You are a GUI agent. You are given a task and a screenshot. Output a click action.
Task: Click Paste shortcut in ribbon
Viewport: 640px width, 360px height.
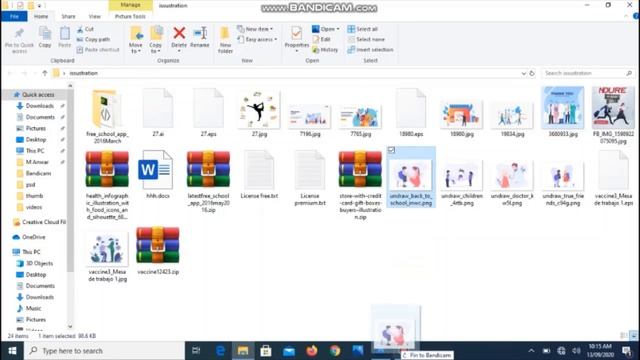tap(98, 50)
